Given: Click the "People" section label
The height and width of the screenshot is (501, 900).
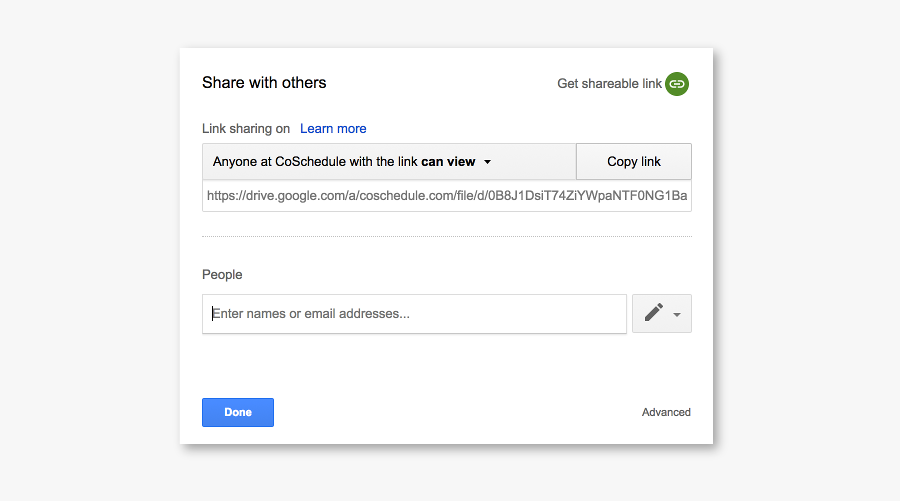Looking at the screenshot, I should 222,274.
